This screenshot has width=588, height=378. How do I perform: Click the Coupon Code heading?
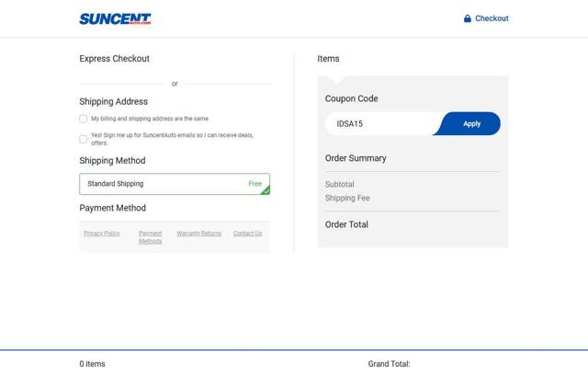click(x=351, y=98)
